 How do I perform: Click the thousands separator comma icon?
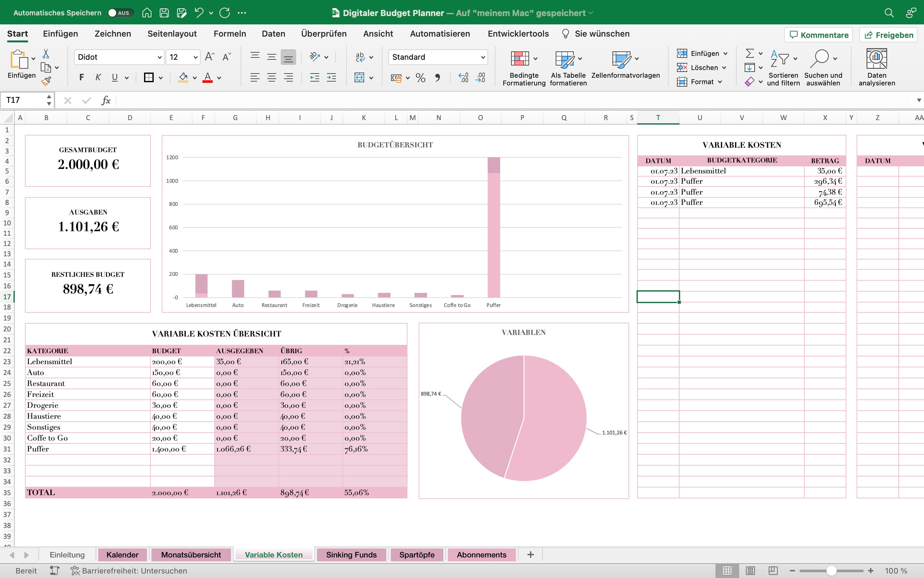pyautogui.click(x=437, y=78)
